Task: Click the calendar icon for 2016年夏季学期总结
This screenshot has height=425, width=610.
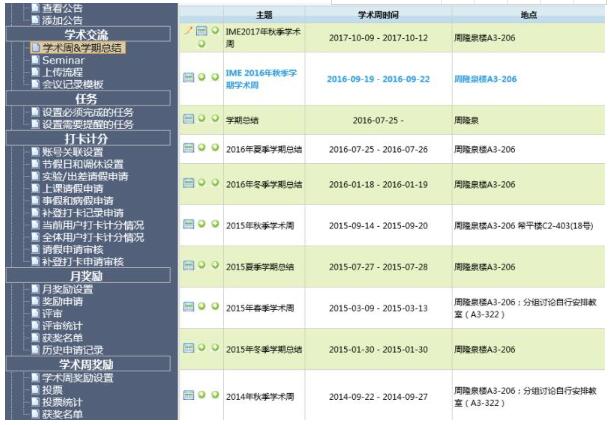Action: (188, 149)
